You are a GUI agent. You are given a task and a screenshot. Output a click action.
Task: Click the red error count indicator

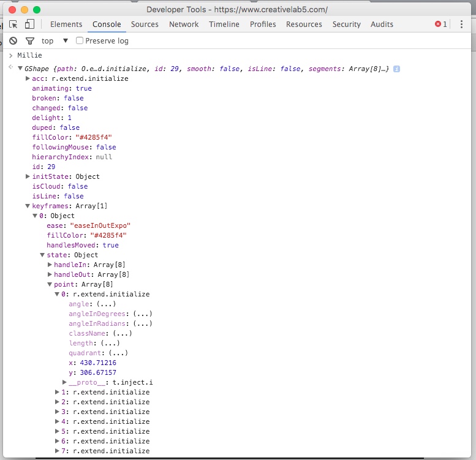[441, 25]
